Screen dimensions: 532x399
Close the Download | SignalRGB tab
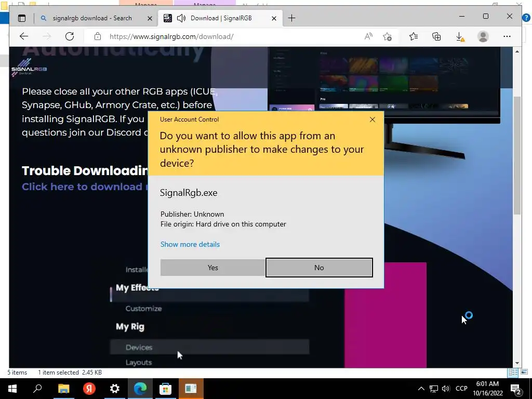(274, 18)
